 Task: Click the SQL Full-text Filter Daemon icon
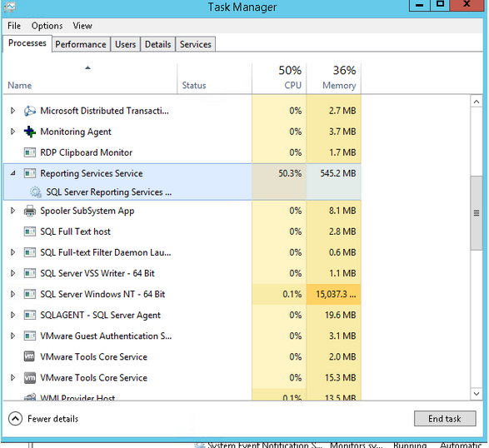pos(30,253)
